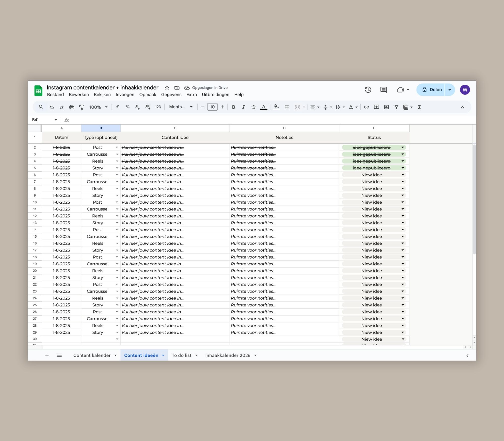Screen dimensions: 504x441
Task: Click the paint format icon
Action: (x=81, y=107)
